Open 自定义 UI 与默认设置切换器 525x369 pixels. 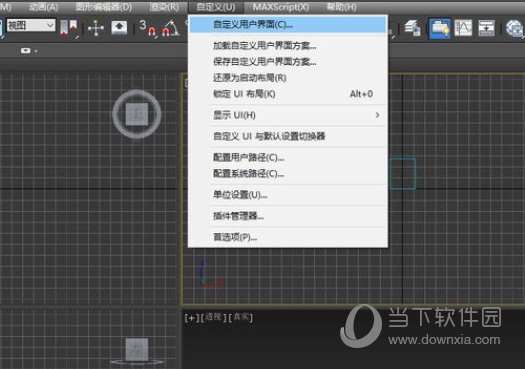click(288, 136)
